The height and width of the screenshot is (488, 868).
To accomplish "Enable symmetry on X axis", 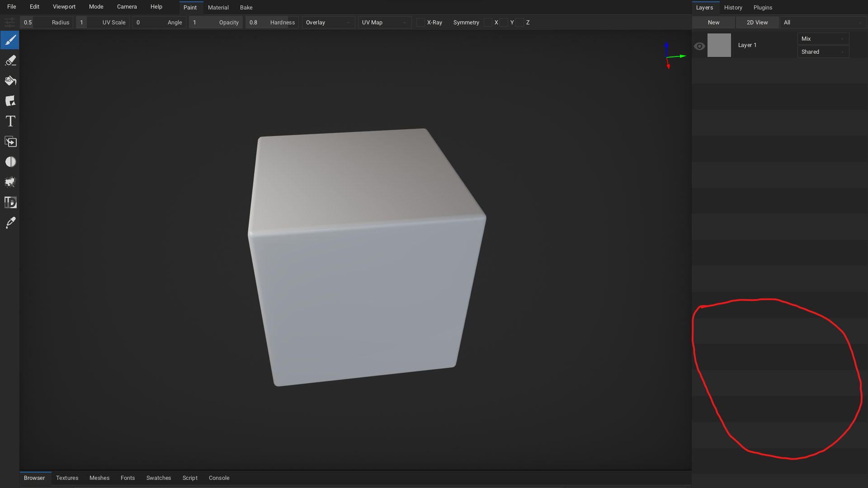I will tap(488, 23).
